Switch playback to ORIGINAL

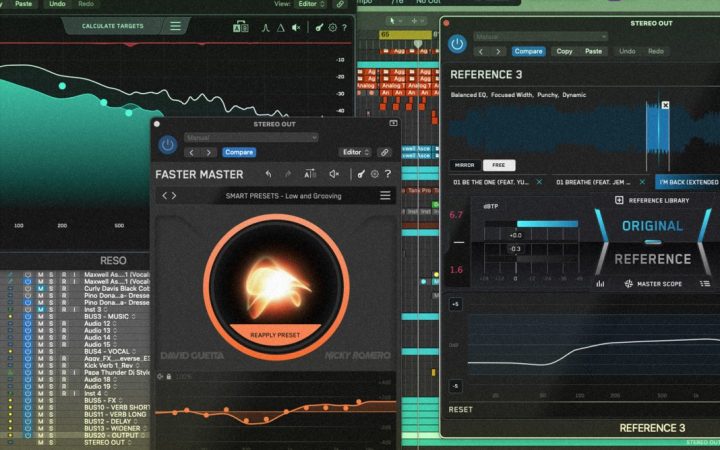click(x=652, y=226)
